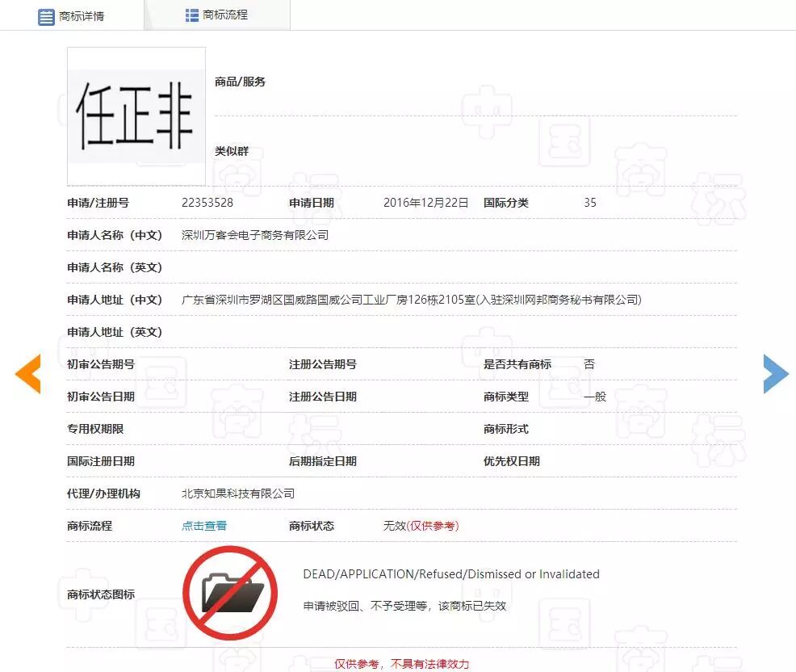Select the applicant address starting 广东省深圳市罗湖区
796x672 pixels.
pyautogui.click(x=412, y=300)
